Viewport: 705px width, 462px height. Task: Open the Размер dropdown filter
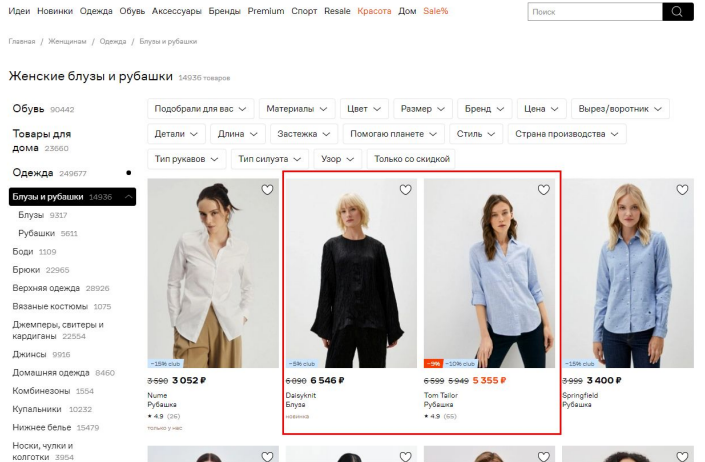422,109
